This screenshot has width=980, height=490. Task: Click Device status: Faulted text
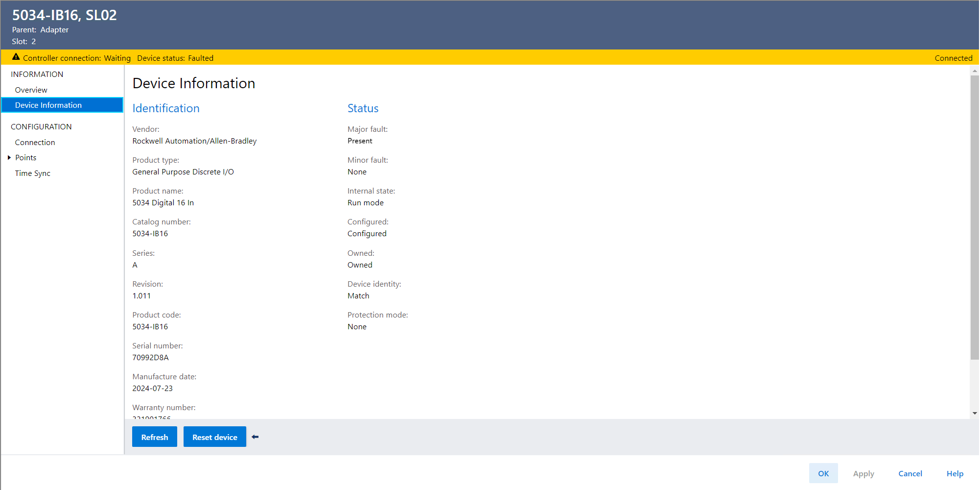pos(175,58)
